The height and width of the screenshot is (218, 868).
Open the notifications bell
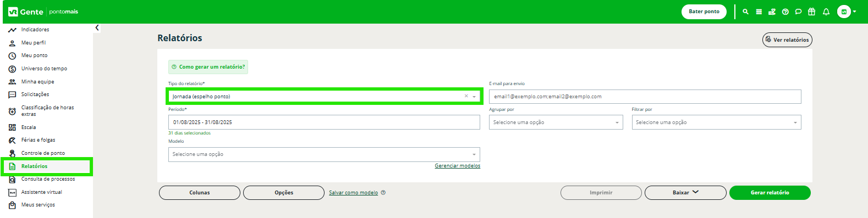coord(826,12)
